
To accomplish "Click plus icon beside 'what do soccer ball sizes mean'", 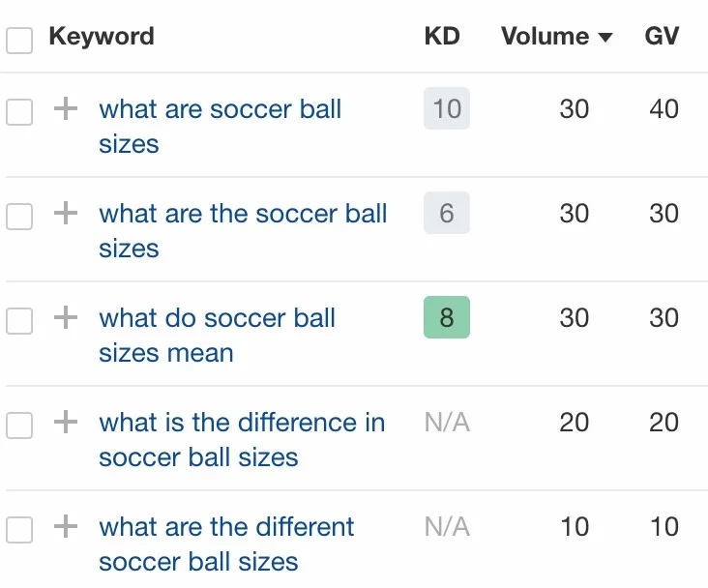I will point(65,318).
